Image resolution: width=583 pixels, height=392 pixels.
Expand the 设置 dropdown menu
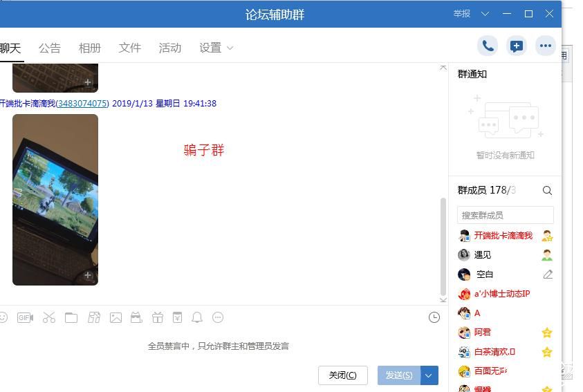click(216, 48)
